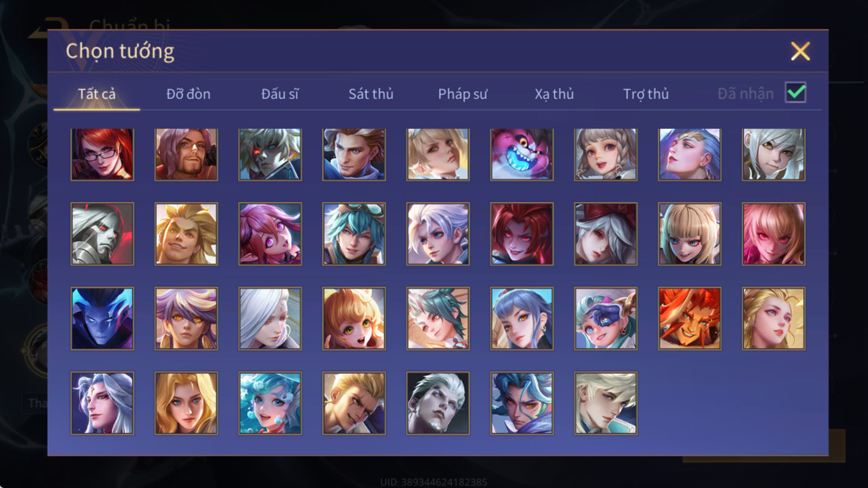Filter heroes by Xạ thủ

click(x=554, y=94)
